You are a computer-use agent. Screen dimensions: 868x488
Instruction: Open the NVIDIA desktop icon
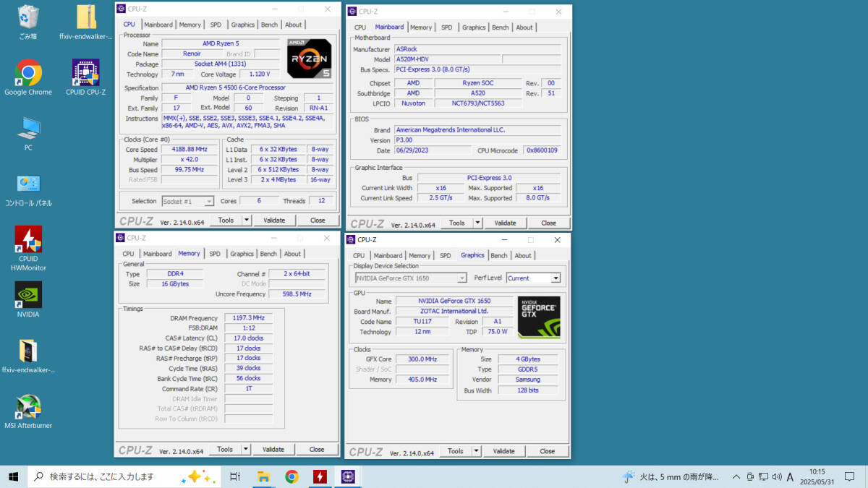click(x=28, y=296)
